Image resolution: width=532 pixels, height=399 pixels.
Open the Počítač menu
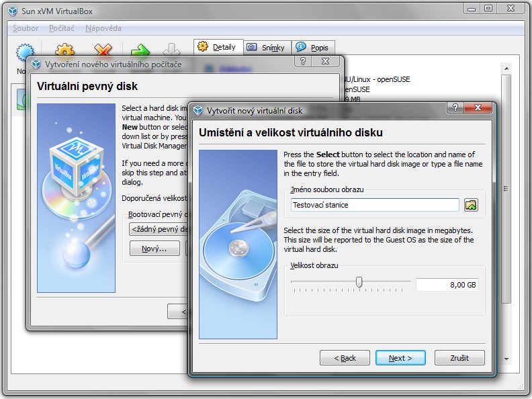point(61,28)
